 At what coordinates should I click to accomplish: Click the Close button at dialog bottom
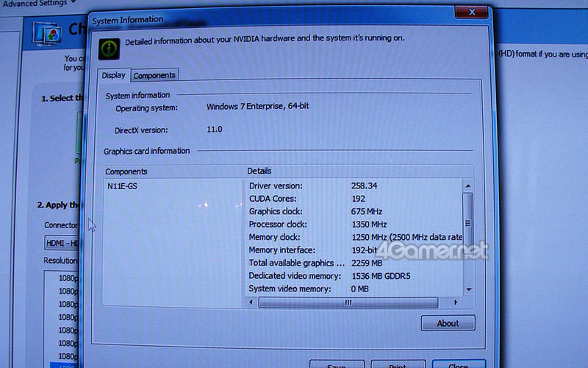(x=458, y=365)
